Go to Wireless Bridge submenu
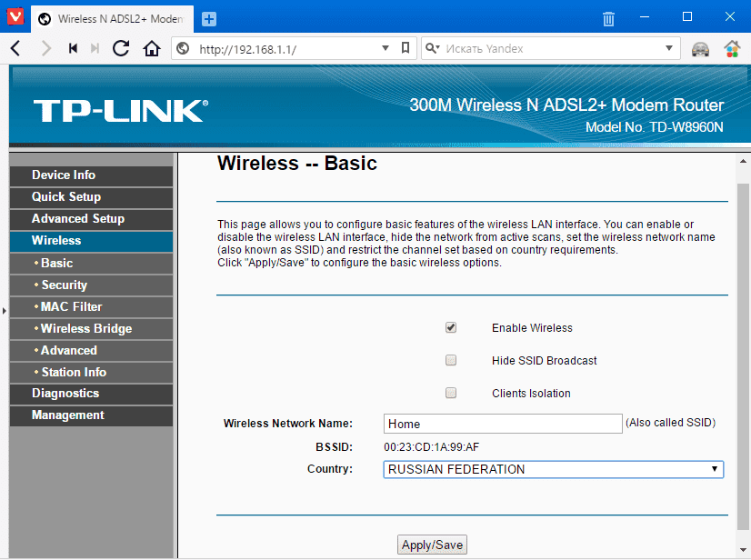The image size is (751, 560). (x=91, y=328)
